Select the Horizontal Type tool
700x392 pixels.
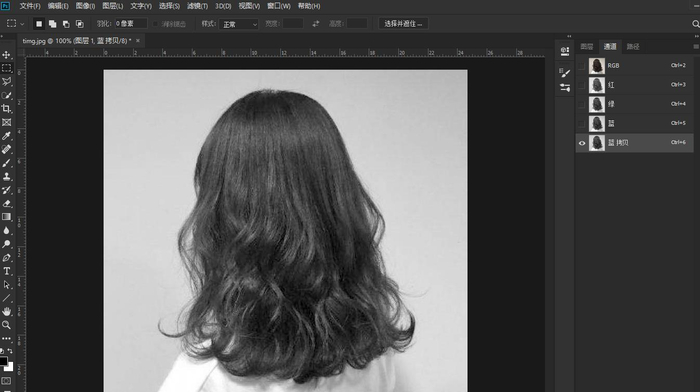pos(6,271)
